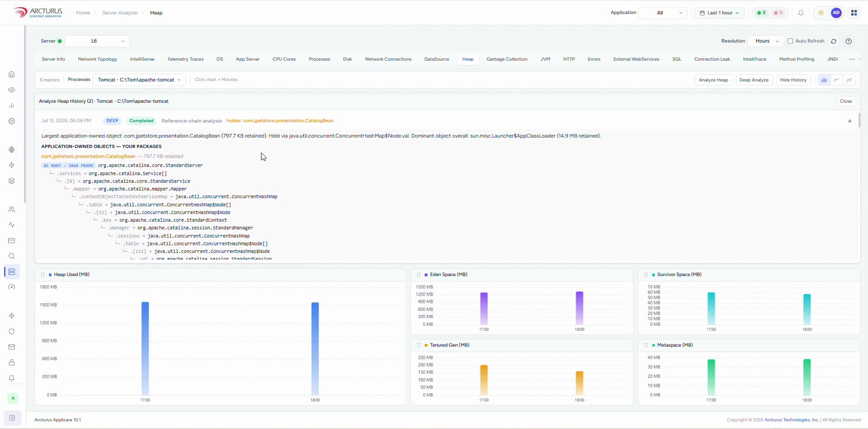
Task: Click the heap history panel scrollbar
Action: (859, 120)
